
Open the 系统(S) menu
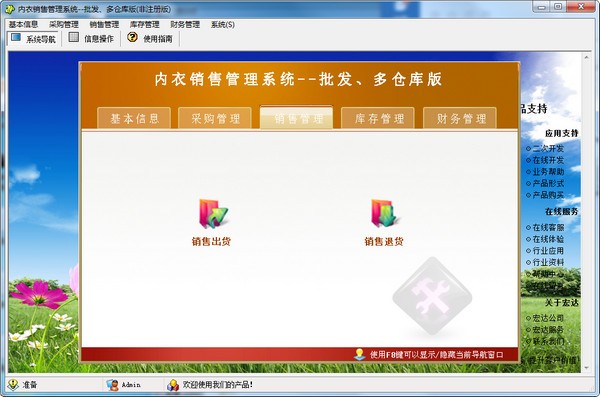[x=223, y=25]
